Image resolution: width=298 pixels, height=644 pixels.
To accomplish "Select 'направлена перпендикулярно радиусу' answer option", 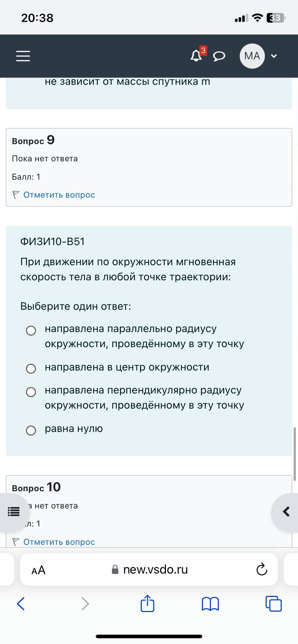I will pyautogui.click(x=31, y=392).
